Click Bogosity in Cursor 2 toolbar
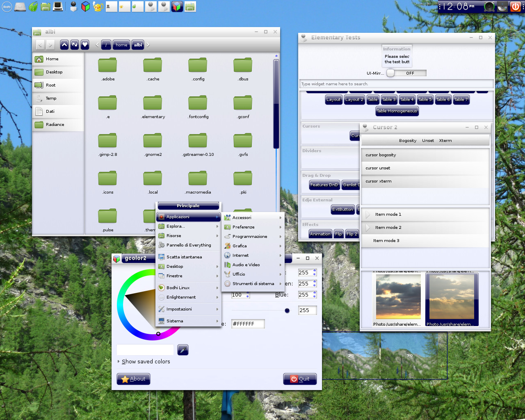The image size is (525, 420). [408, 141]
